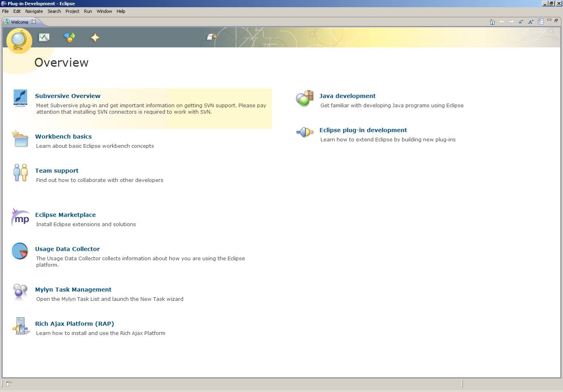The image size is (563, 392).
Task: Go to the Workbench via the banner icon
Action: point(212,37)
